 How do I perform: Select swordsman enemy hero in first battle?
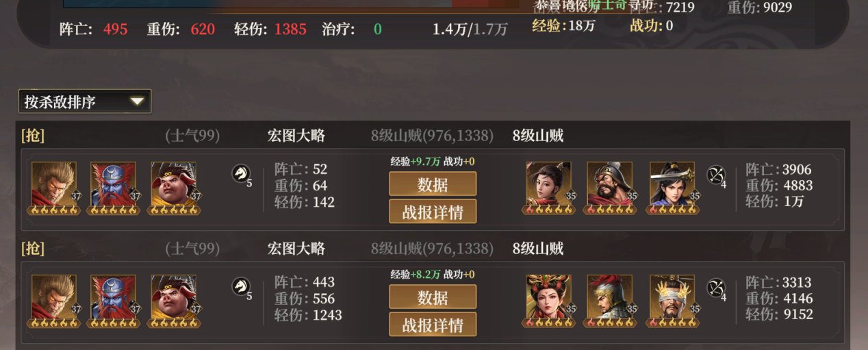click(672, 185)
